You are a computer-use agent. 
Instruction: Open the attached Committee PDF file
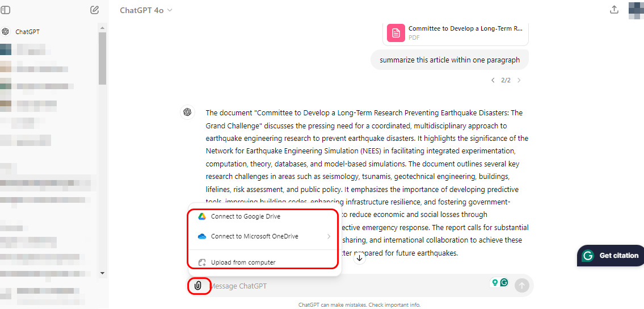(x=455, y=32)
